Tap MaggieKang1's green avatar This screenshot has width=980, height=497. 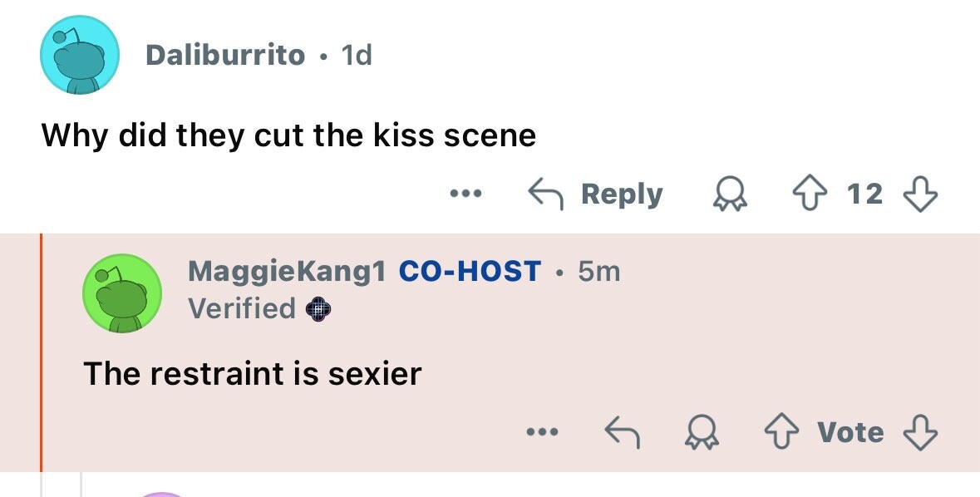[121, 293]
